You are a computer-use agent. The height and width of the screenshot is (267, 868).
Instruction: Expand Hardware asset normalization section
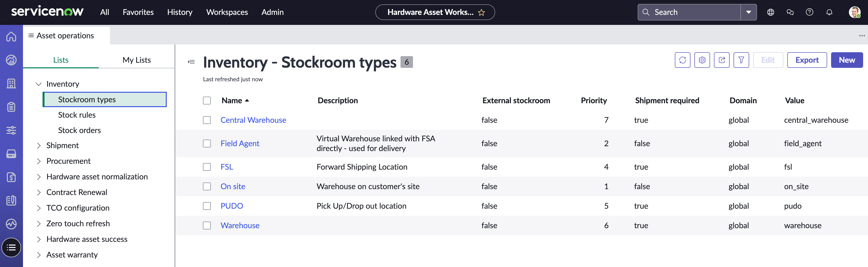(39, 177)
